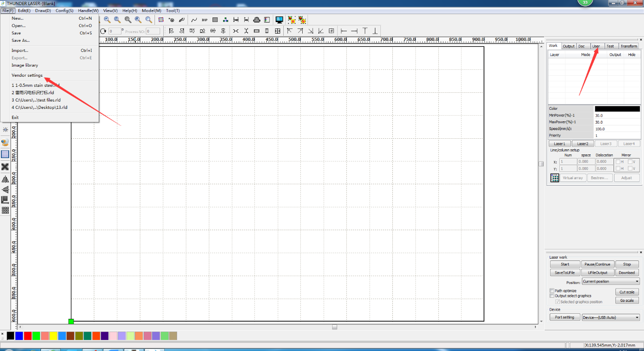644x351 pixels.
Task: Click the blue grid icon in left toolbar
Action: [x=5, y=154]
